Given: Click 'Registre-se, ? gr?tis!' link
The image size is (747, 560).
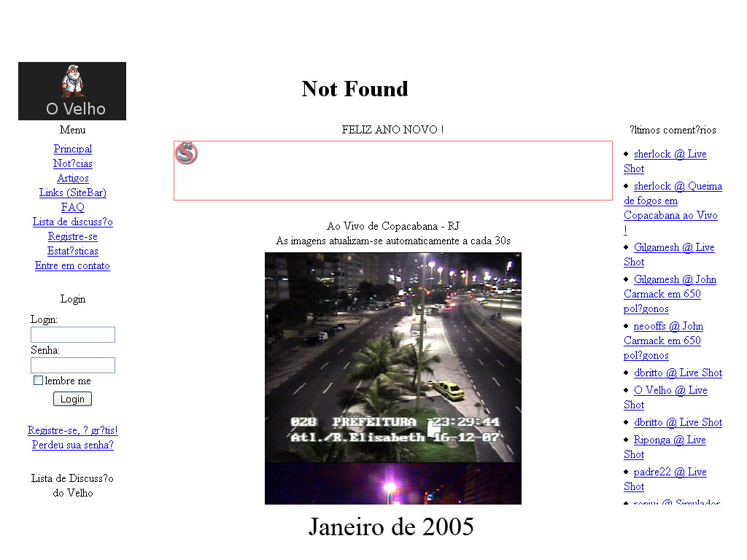Looking at the screenshot, I should point(73,430).
